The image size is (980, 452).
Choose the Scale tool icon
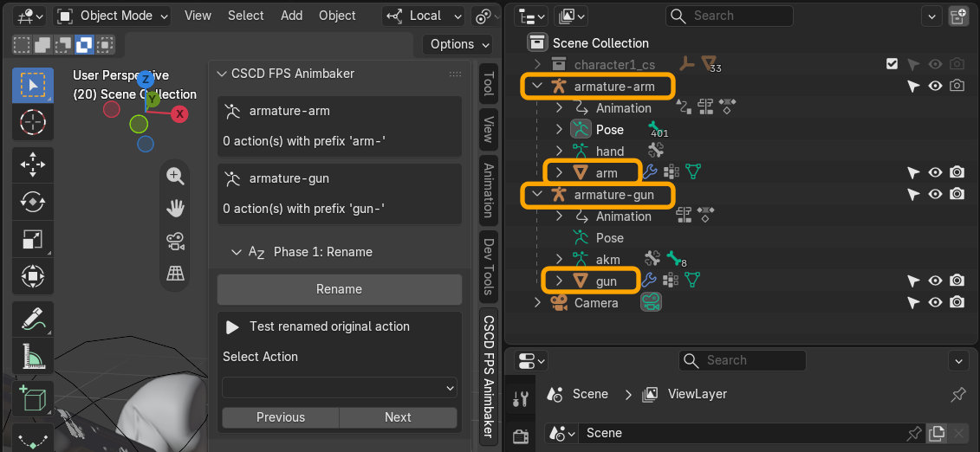(33, 238)
